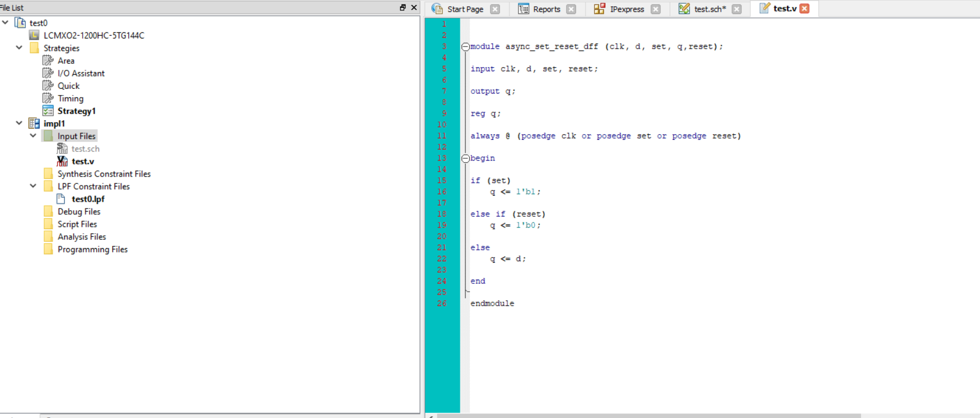Click 'output q;' line in editor

click(493, 91)
